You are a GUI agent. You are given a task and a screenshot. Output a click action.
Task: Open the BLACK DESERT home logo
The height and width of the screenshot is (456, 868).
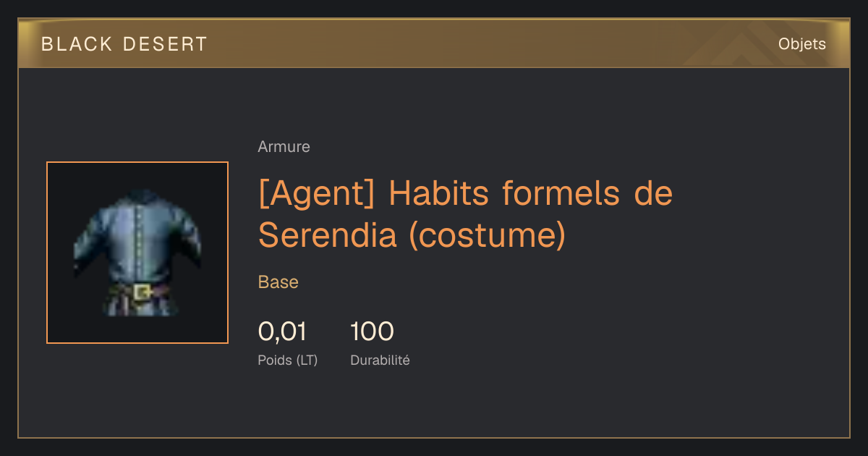[124, 44]
